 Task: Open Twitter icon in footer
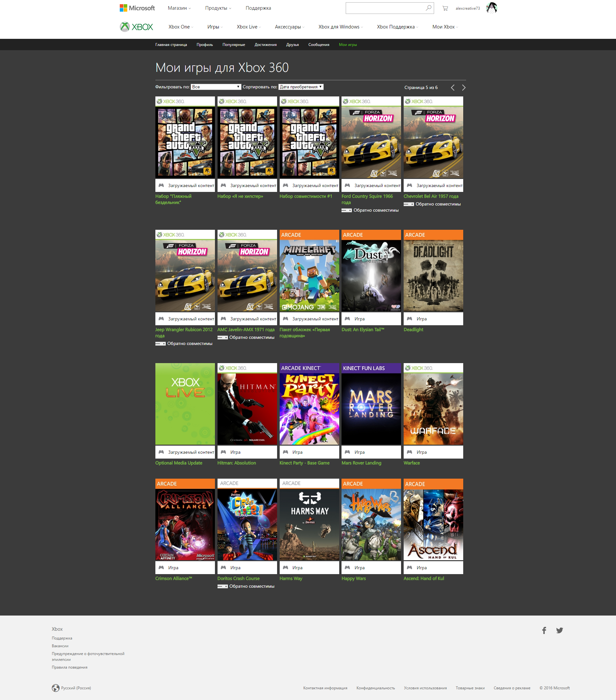[559, 630]
